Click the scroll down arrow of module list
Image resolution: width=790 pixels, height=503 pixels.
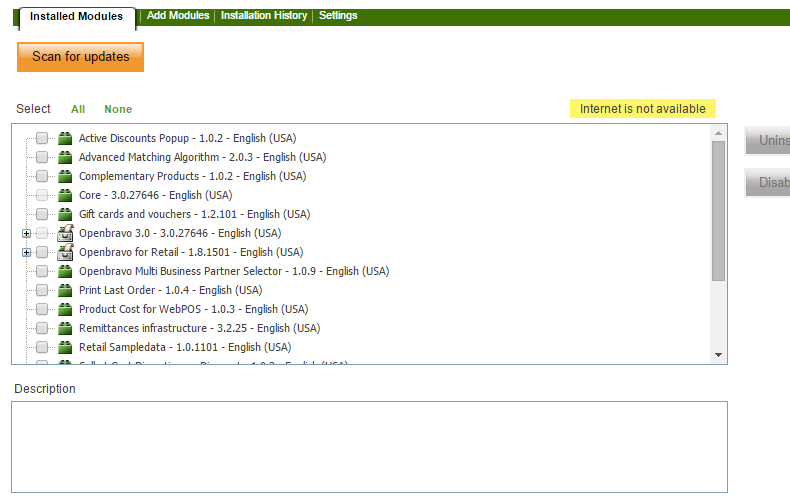(718, 355)
